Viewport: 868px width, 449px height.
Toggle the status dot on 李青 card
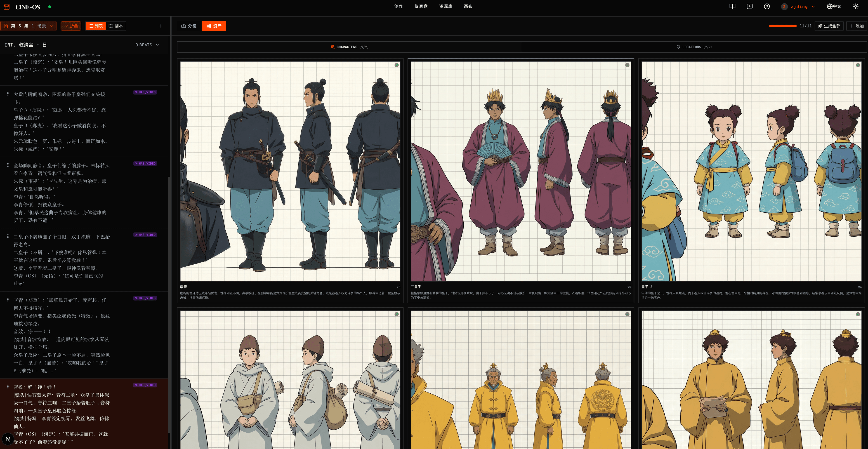click(x=397, y=65)
